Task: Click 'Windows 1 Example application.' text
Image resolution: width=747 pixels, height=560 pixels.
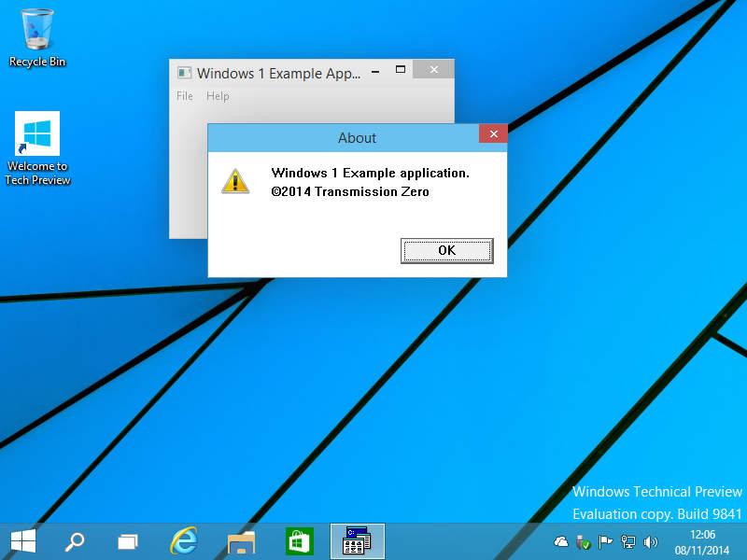Action: (x=370, y=173)
